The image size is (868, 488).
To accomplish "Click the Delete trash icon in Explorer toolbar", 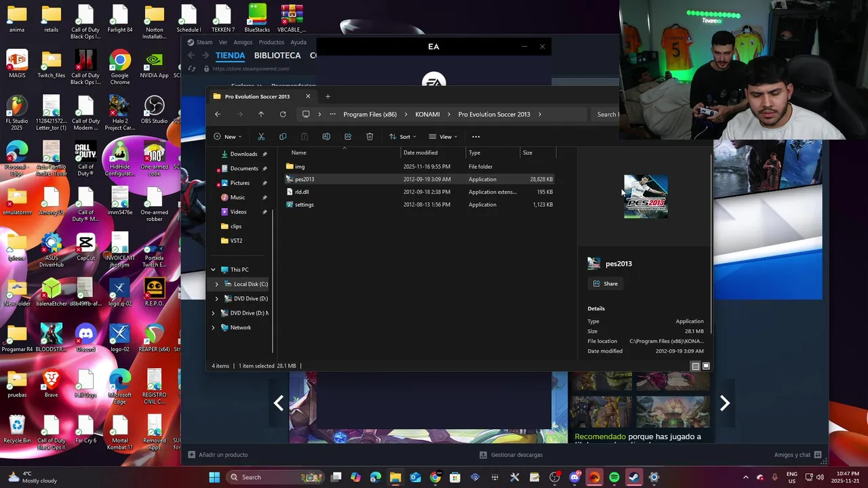I will [370, 136].
